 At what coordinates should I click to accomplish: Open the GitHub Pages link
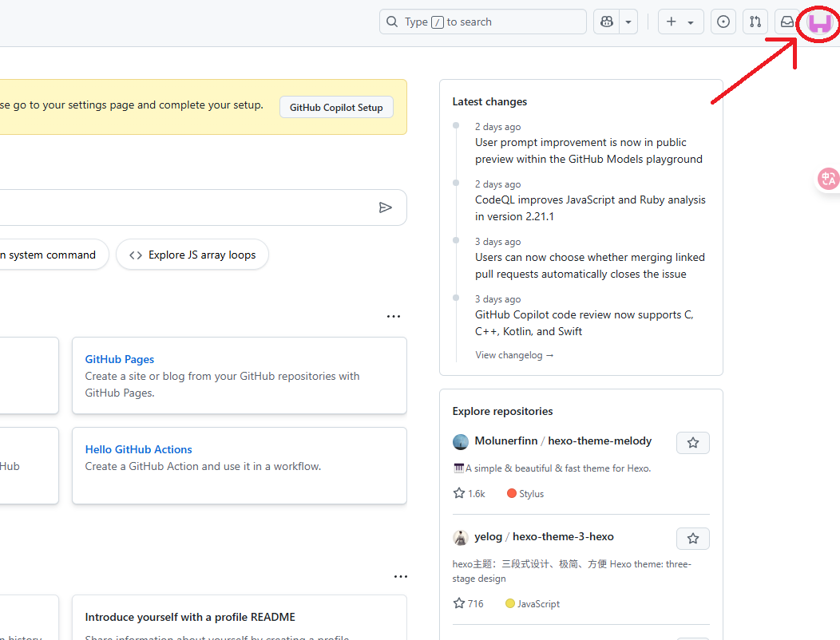(x=120, y=359)
